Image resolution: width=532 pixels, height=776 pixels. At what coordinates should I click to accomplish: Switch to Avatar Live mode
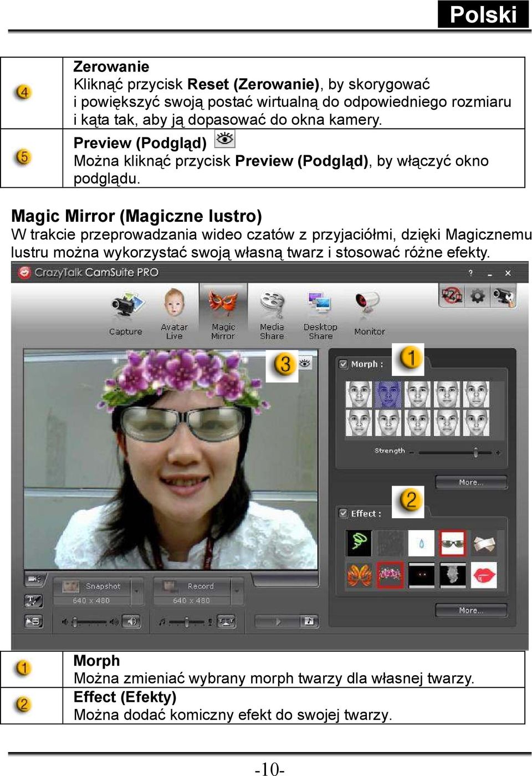174,313
